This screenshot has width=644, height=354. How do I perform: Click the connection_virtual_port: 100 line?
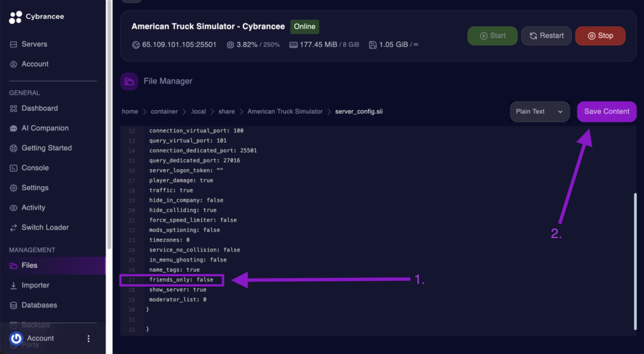coord(196,131)
